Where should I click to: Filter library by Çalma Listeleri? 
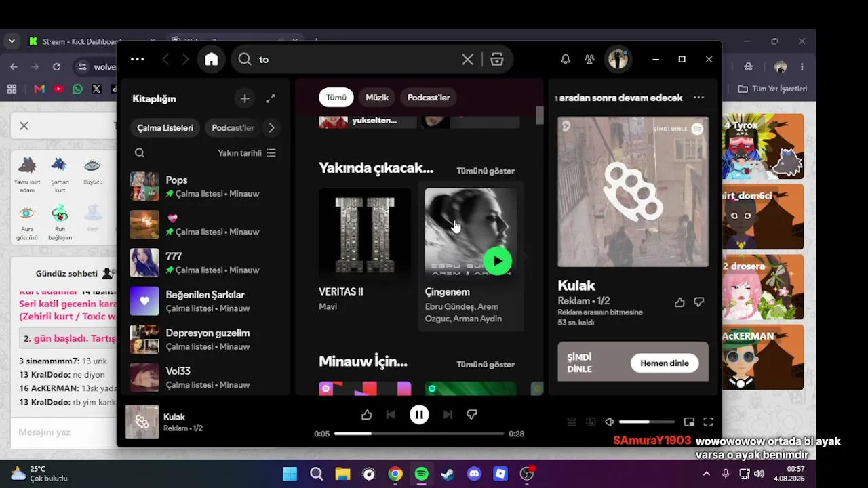(165, 127)
